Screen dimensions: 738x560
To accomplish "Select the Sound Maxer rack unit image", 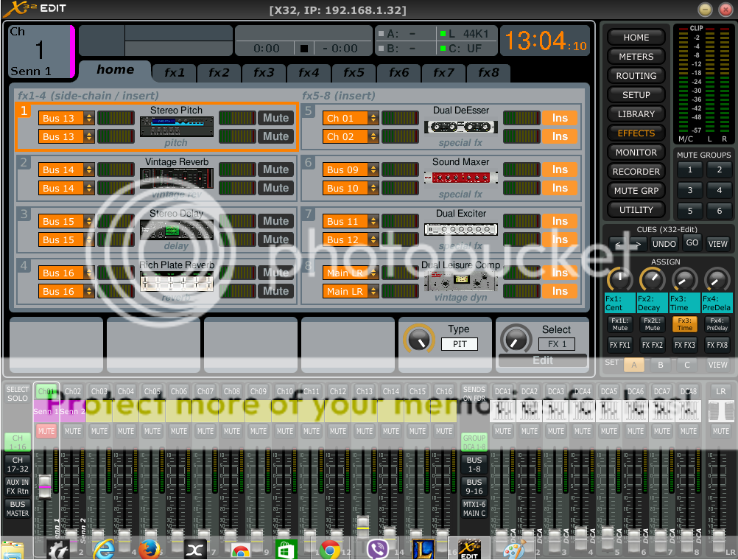I will point(460,178).
